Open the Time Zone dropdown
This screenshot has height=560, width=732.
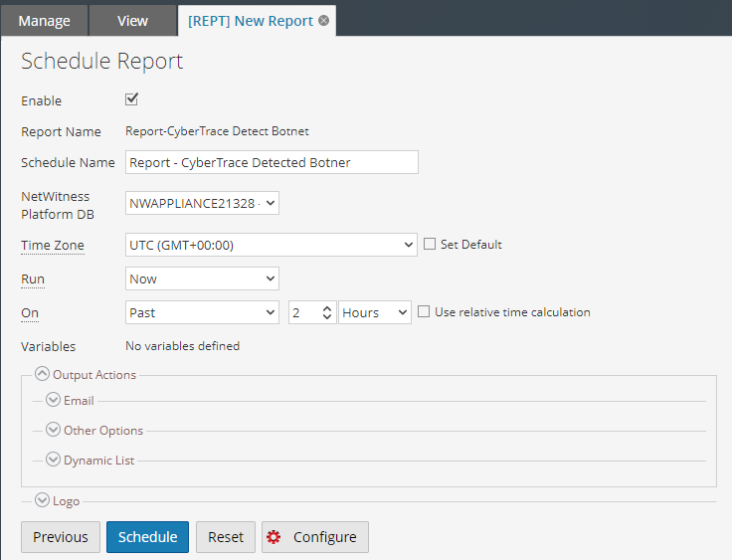click(271, 245)
